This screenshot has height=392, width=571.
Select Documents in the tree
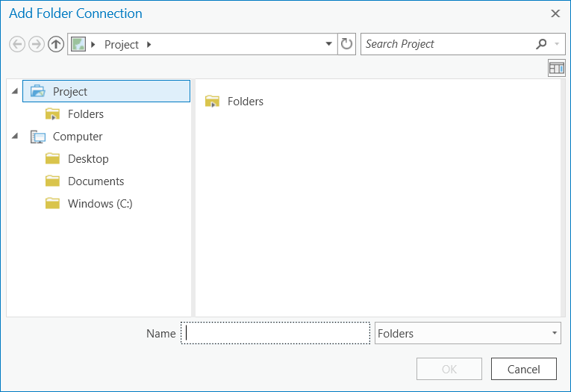click(x=96, y=181)
